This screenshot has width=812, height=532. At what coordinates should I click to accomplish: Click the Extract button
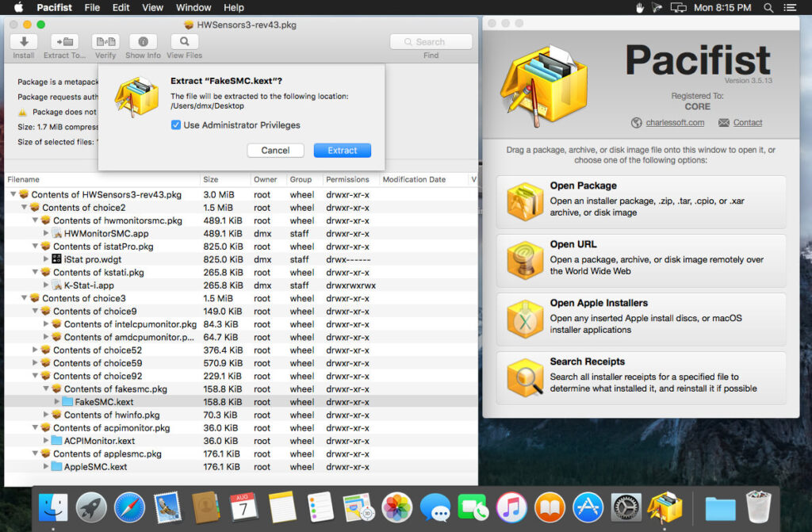[343, 150]
